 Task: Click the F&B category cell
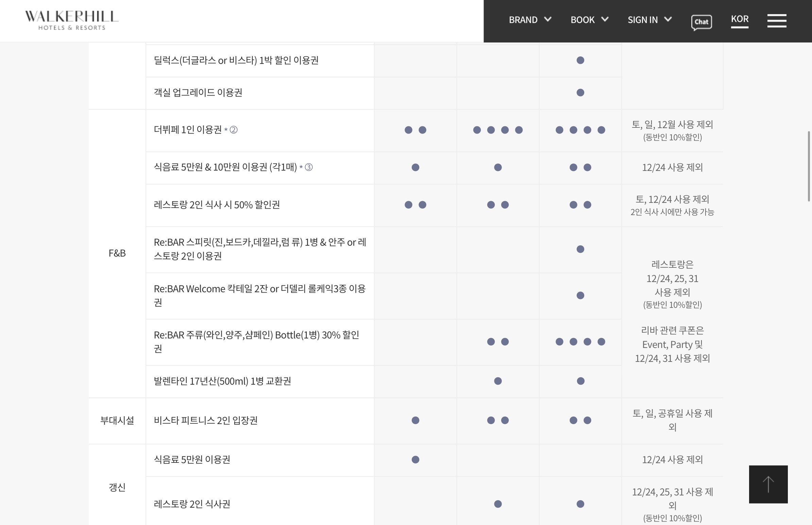click(x=117, y=253)
